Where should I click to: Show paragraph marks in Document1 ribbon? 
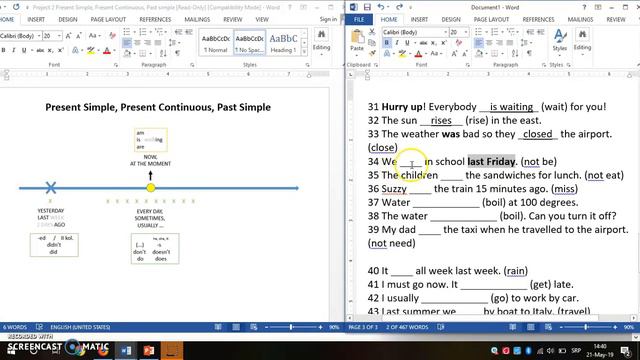(529, 53)
